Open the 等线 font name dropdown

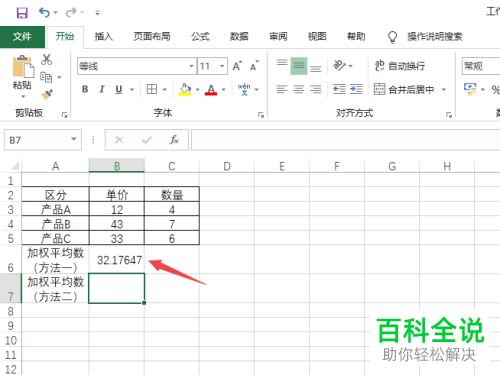tap(191, 66)
